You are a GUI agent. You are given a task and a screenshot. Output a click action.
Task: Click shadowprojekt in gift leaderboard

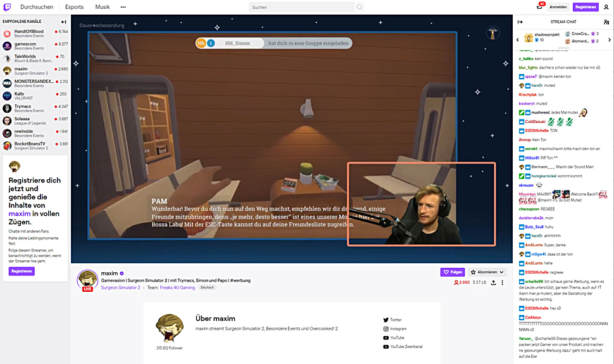[547, 34]
